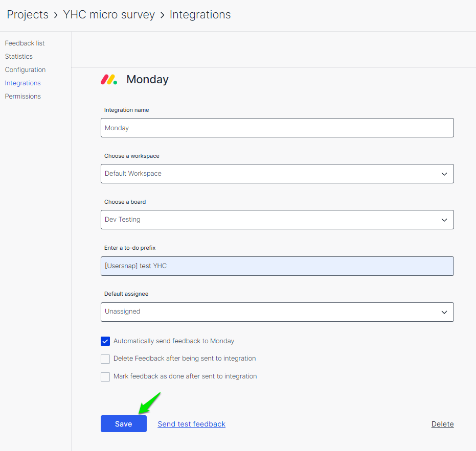476x451 pixels.
Task: Open YHC micro survey breadcrumb
Action: pos(109,15)
